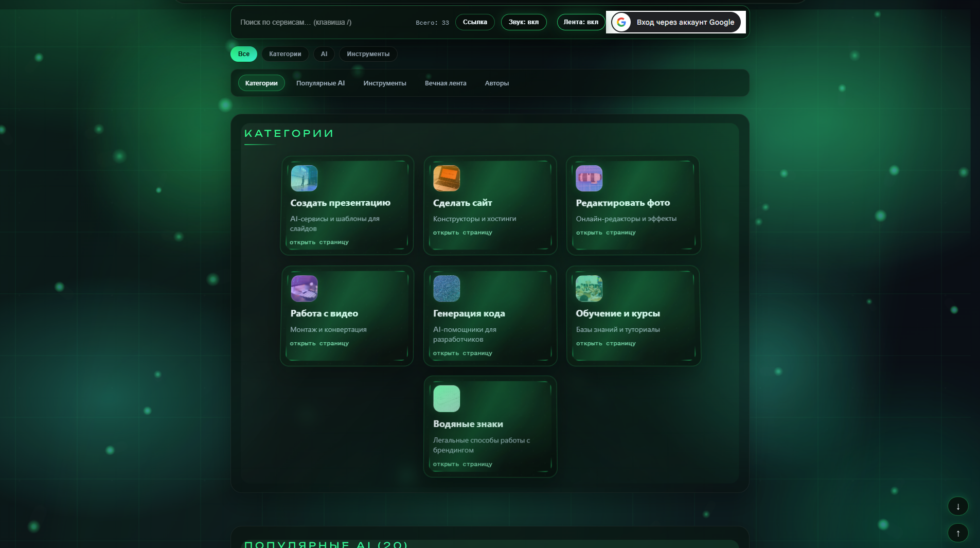This screenshot has width=980, height=548.
Task: Click the Обучение и курсы category icon
Action: tap(590, 289)
